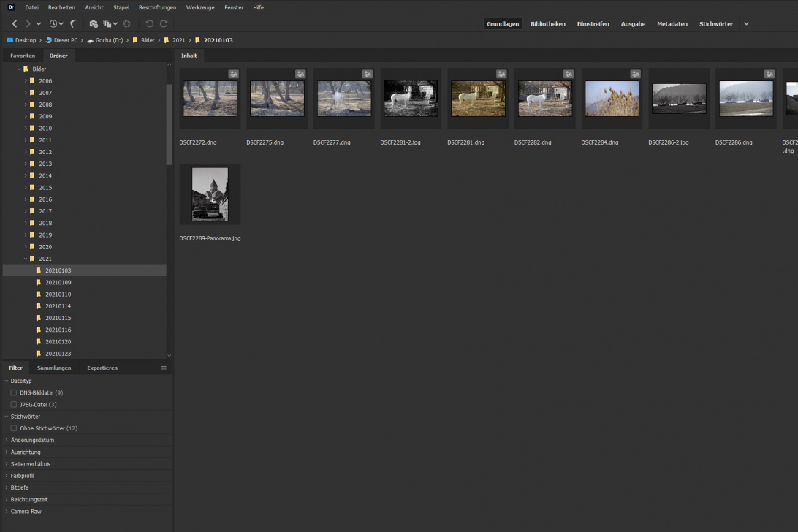Screen dimensions: 798x532
Task: Check the JPEG-Datei filter checkbox
Action: point(14,404)
